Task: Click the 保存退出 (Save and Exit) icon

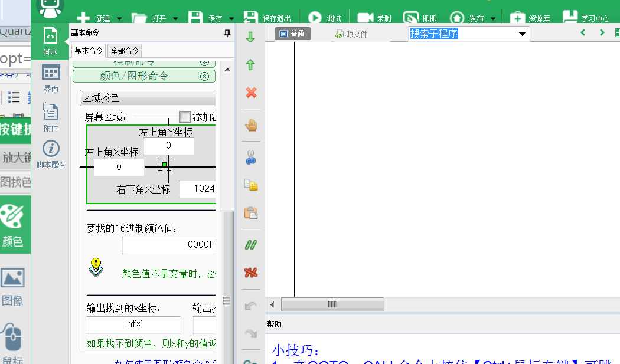Action: [x=251, y=17]
